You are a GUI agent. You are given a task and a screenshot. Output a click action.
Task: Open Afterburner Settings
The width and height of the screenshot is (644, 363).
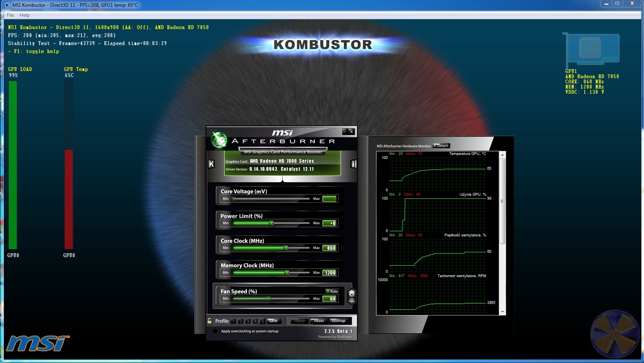point(338,321)
